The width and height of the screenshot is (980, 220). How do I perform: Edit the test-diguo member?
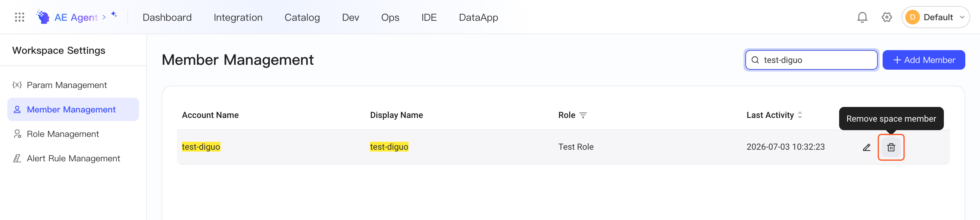click(x=866, y=147)
